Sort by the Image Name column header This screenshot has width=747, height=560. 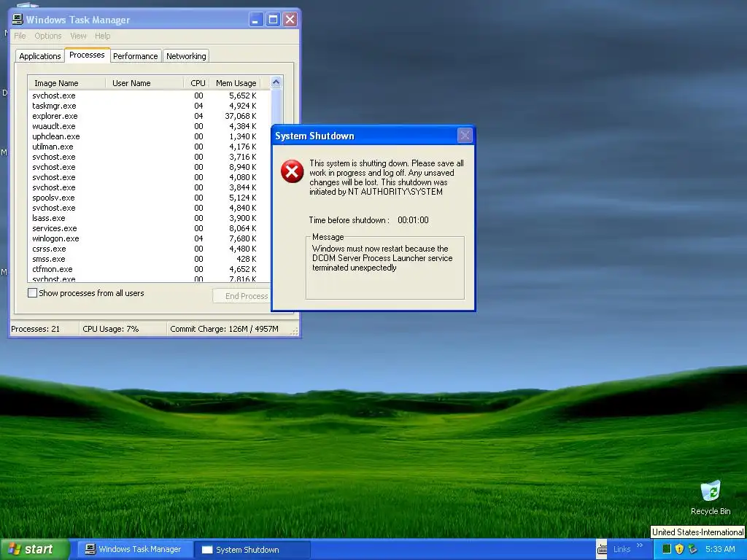coord(66,83)
